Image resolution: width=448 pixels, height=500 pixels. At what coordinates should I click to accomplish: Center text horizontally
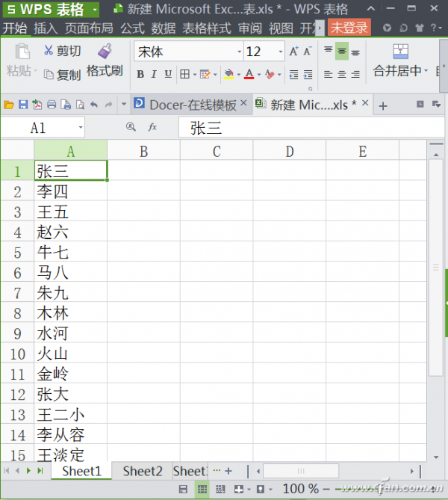(341, 74)
